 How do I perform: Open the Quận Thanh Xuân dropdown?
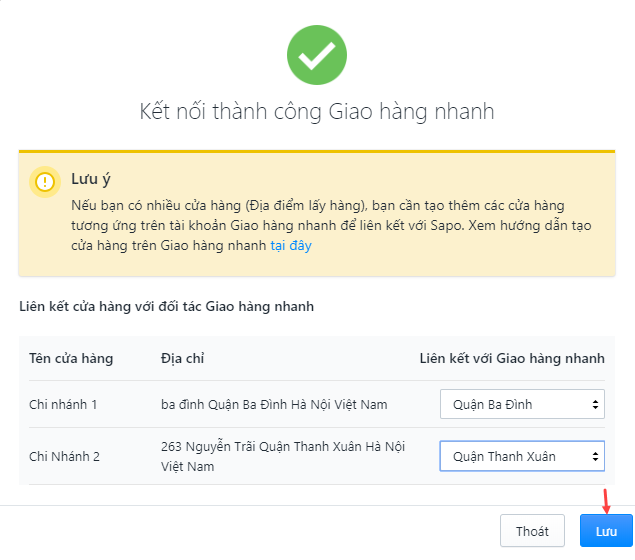tap(522, 456)
